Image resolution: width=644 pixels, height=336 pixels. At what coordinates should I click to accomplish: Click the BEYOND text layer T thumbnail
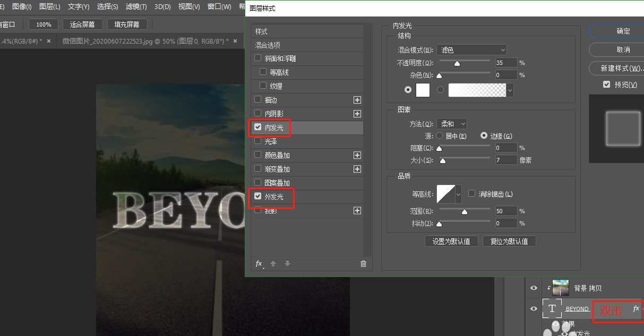[x=552, y=308]
